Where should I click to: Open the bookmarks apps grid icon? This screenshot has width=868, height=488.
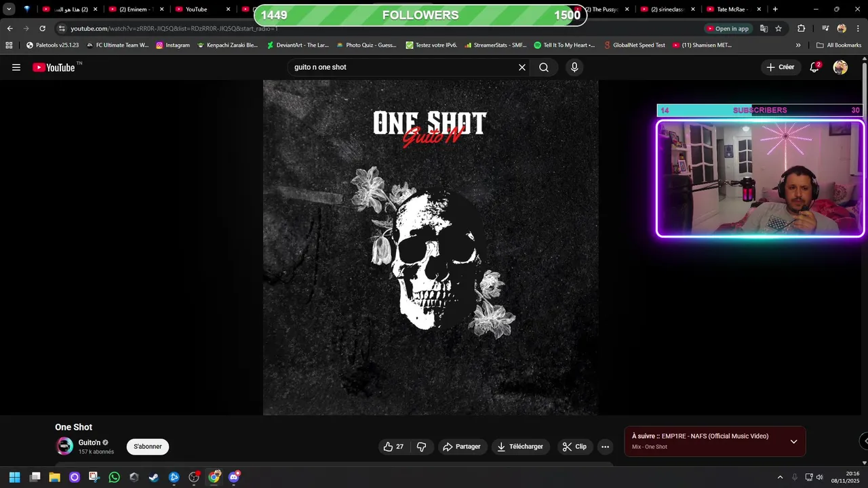[9, 45]
